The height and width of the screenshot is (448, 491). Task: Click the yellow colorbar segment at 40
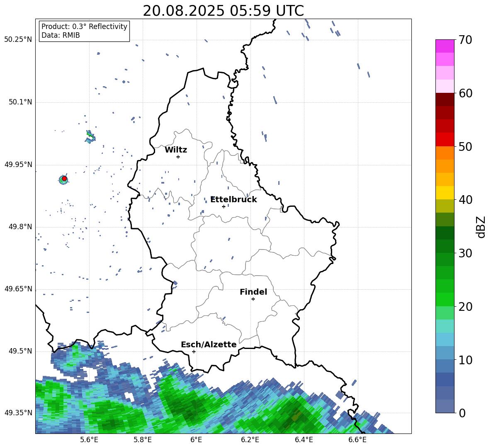(x=445, y=193)
